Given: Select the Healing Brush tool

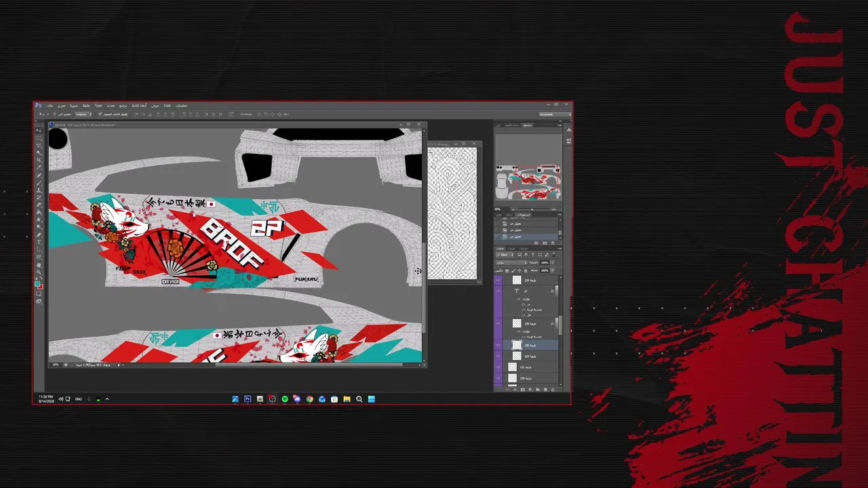Looking at the screenshot, I should [x=39, y=176].
